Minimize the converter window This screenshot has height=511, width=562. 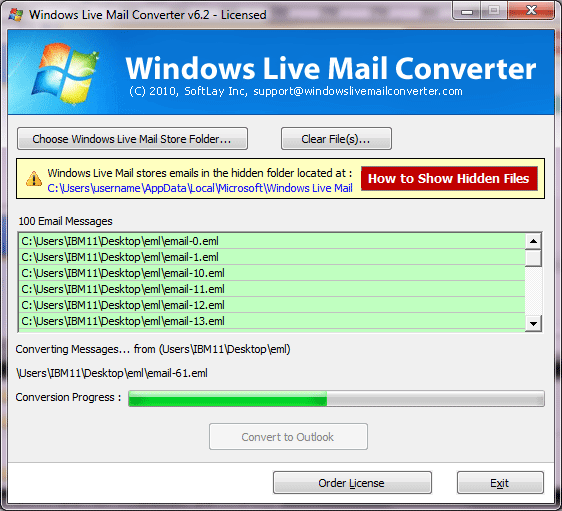tap(467, 11)
